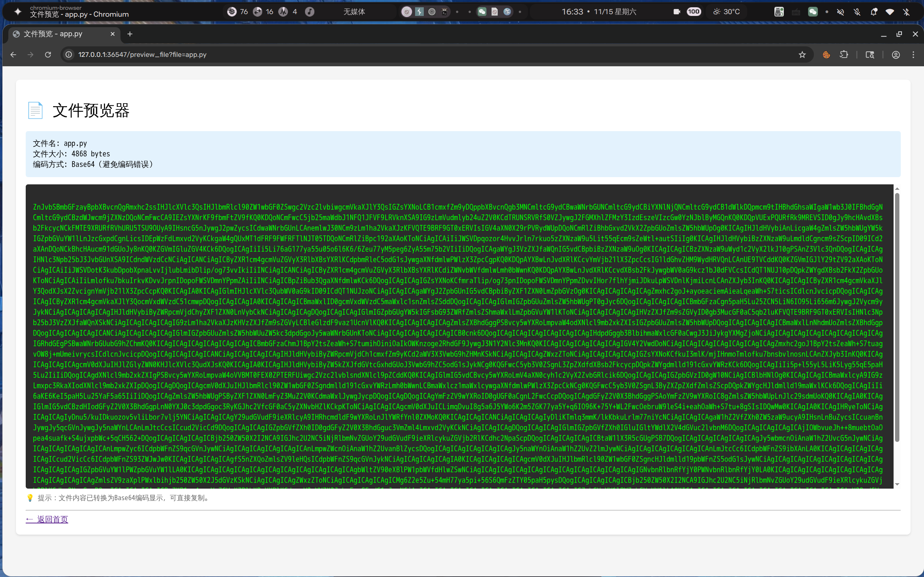Click the screen recording camera icon
The width and height of the screenshot is (924, 577).
677,12
